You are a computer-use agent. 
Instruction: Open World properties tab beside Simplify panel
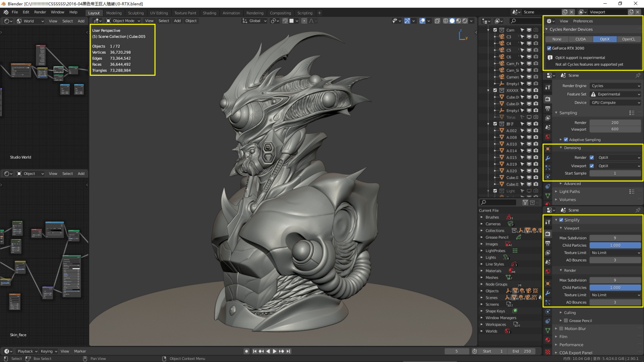point(548,271)
